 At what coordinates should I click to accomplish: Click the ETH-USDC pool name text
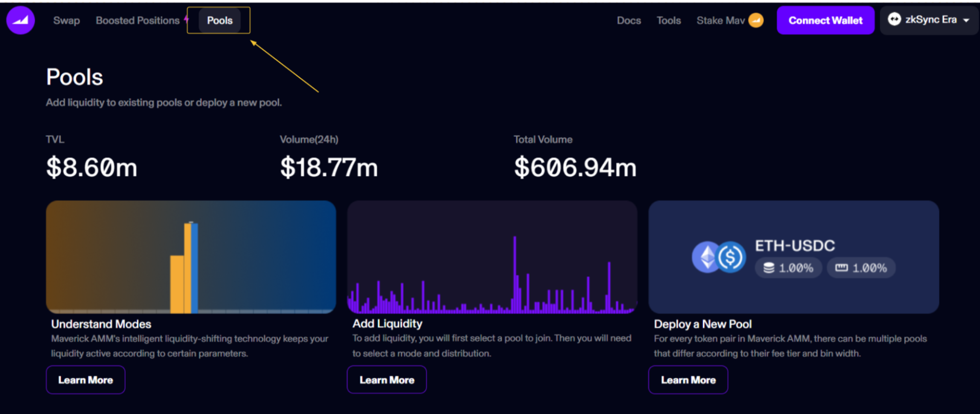[795, 246]
